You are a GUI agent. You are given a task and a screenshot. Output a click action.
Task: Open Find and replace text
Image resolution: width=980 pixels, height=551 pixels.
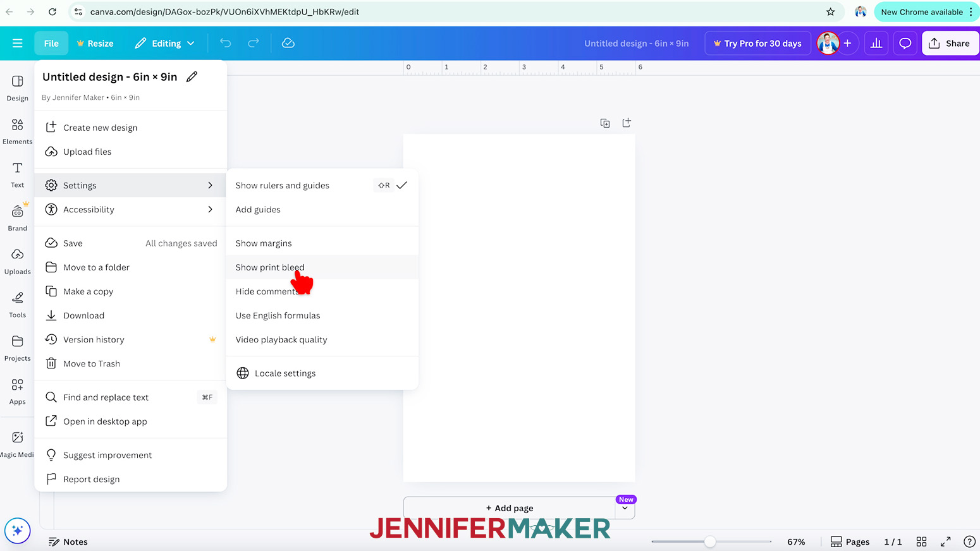130,397
